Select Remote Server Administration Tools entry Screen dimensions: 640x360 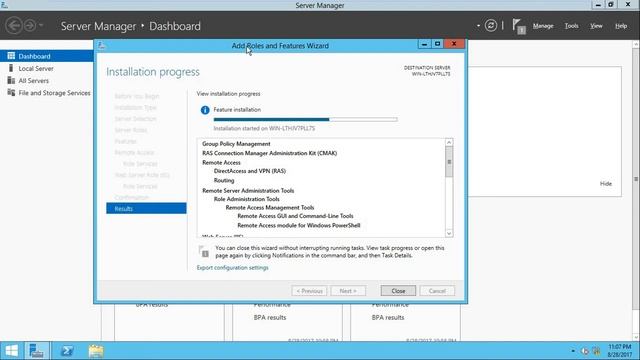click(x=248, y=191)
